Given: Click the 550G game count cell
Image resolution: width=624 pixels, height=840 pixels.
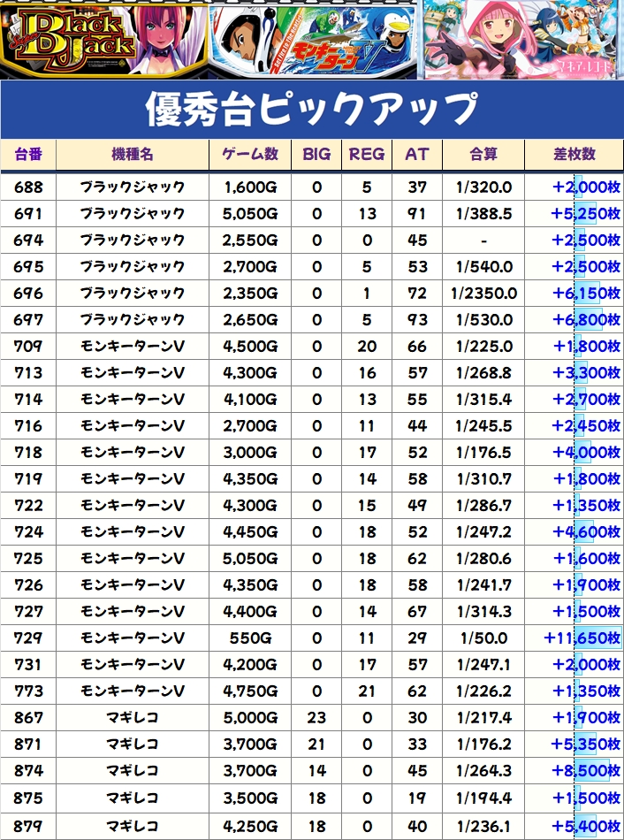Looking at the screenshot, I should tap(250, 638).
